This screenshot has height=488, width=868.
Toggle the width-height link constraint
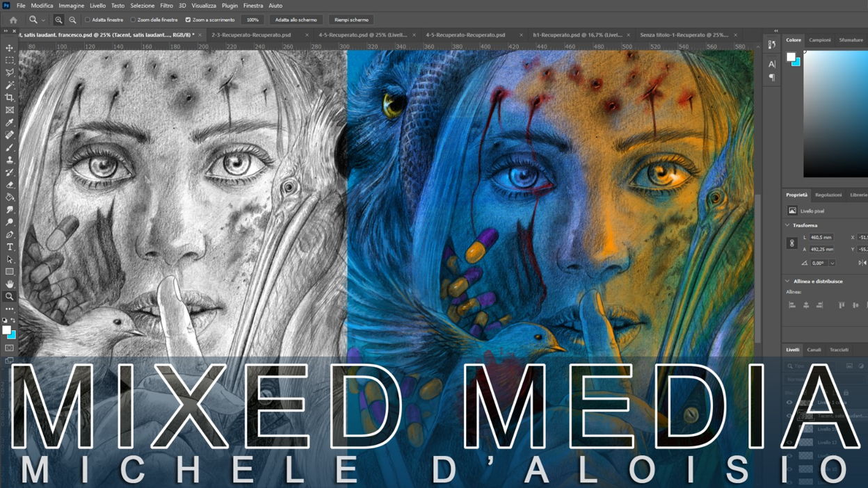tap(791, 243)
